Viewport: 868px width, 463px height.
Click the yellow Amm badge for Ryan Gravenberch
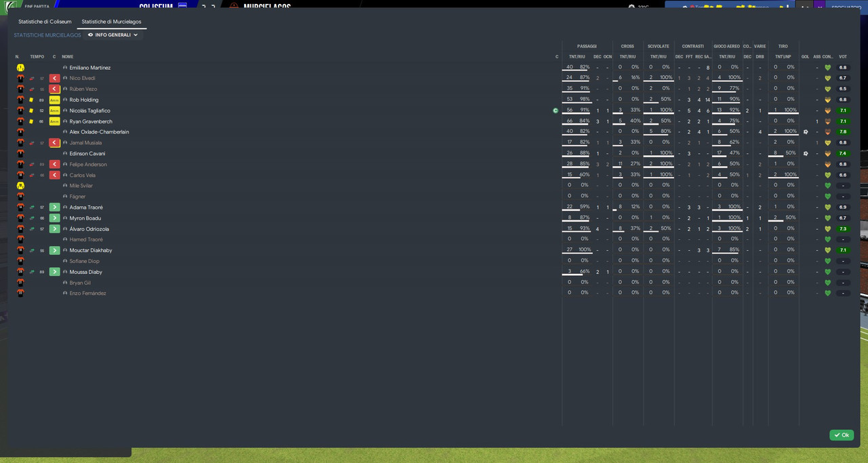click(54, 121)
